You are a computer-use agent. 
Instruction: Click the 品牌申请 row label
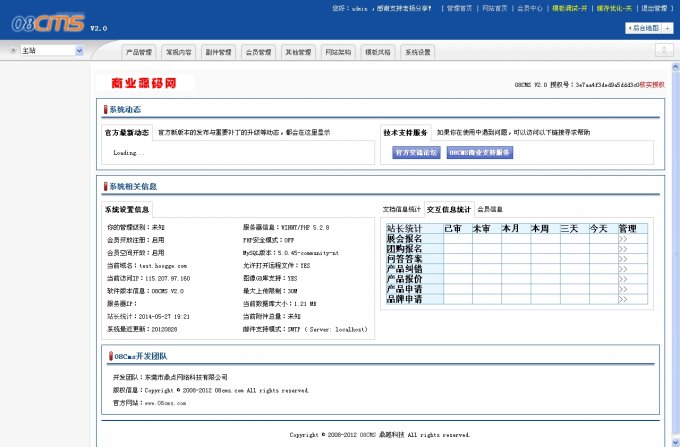tap(404, 299)
